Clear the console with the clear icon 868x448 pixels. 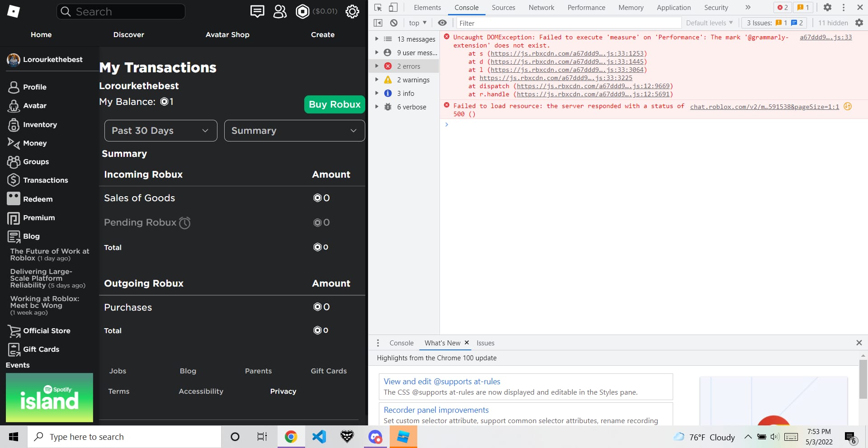[394, 23]
